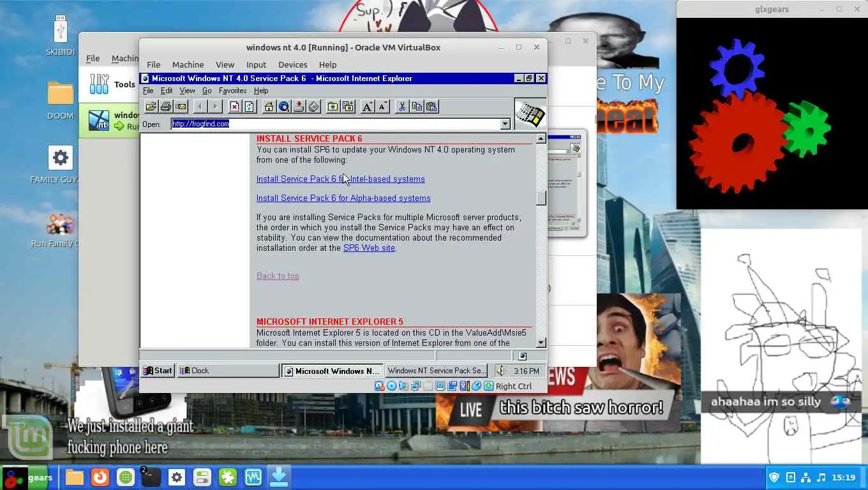The width and height of the screenshot is (868, 490).
Task: Switch to Clock in the NT taskbar
Action: [x=228, y=371]
